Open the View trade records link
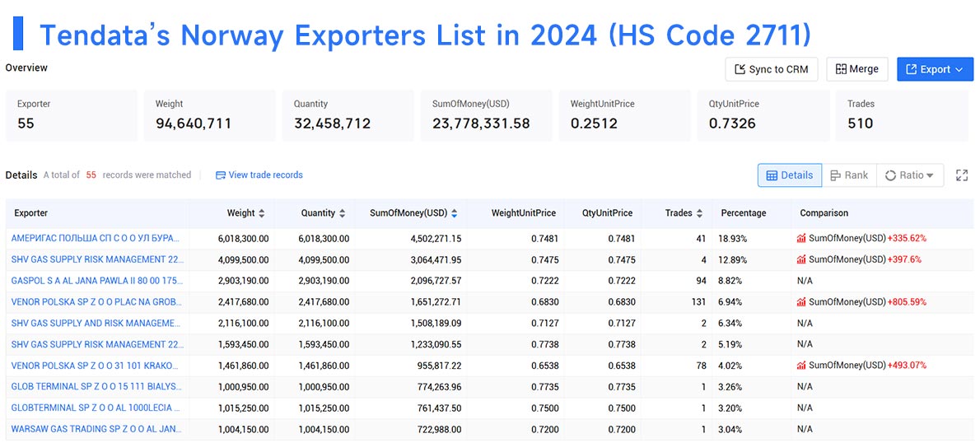 coord(259,175)
